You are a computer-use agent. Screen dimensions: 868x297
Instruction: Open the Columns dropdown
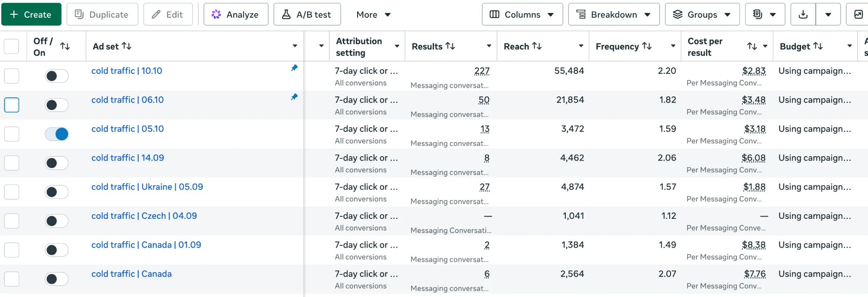tap(522, 14)
